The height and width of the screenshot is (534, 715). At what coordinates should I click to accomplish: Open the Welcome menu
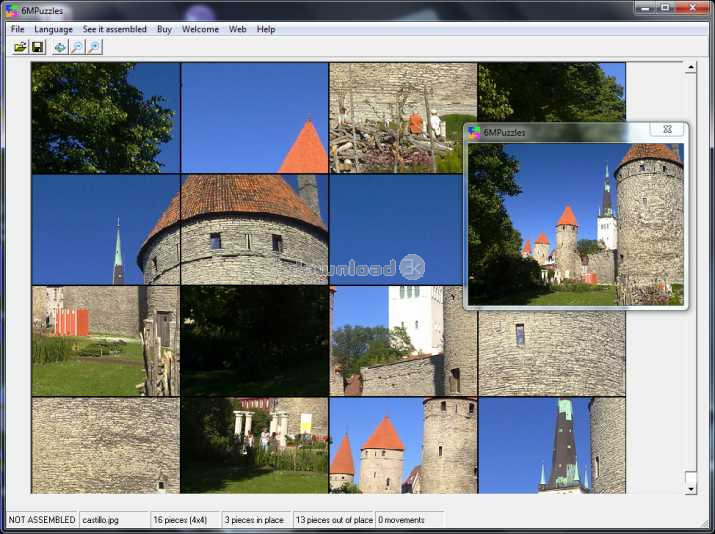click(x=200, y=29)
